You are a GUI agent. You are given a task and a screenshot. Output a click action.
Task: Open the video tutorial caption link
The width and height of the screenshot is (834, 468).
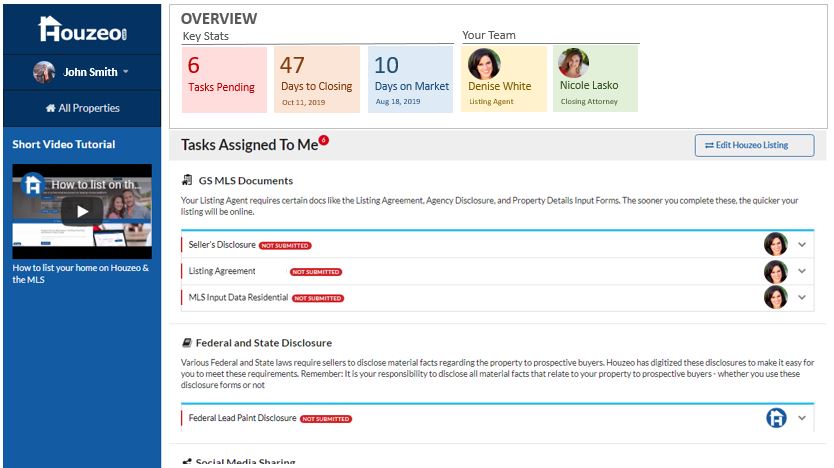click(x=80, y=274)
